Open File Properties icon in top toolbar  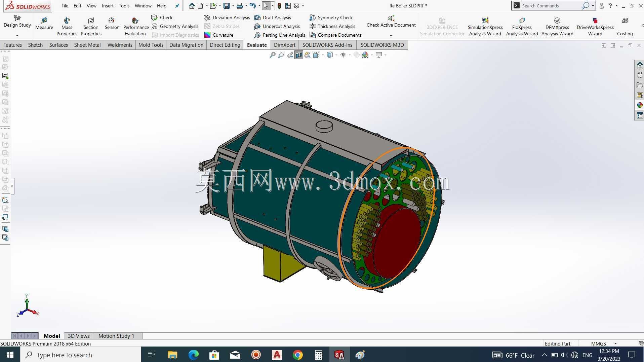point(288,6)
